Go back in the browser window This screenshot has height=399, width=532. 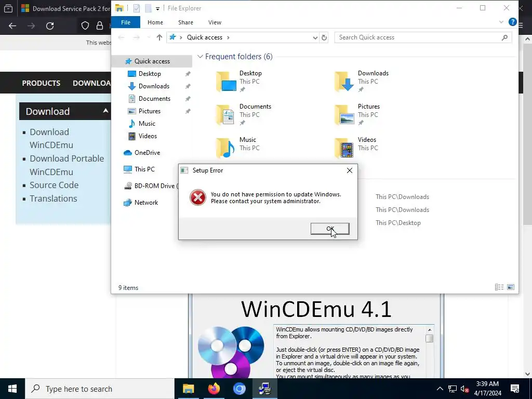pyautogui.click(x=12, y=26)
